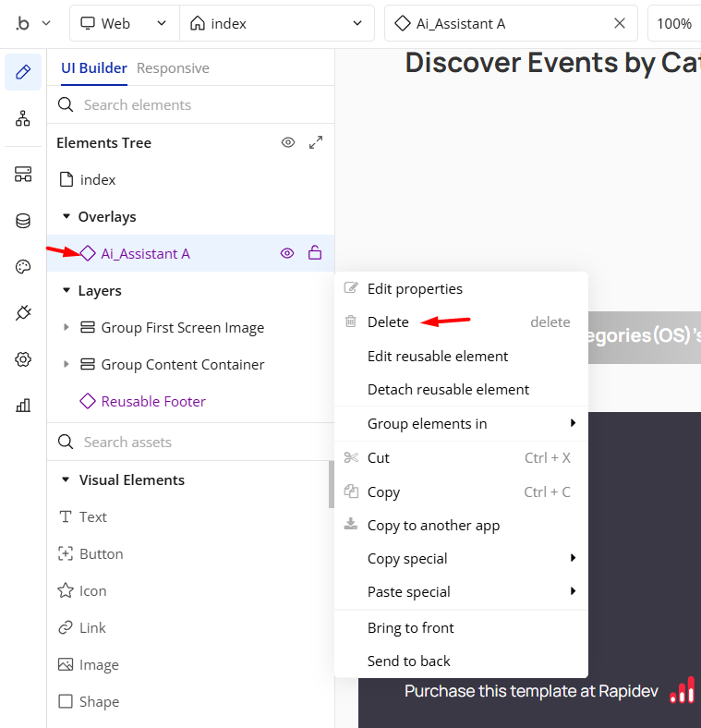Open the Data tab database icon

click(23, 221)
